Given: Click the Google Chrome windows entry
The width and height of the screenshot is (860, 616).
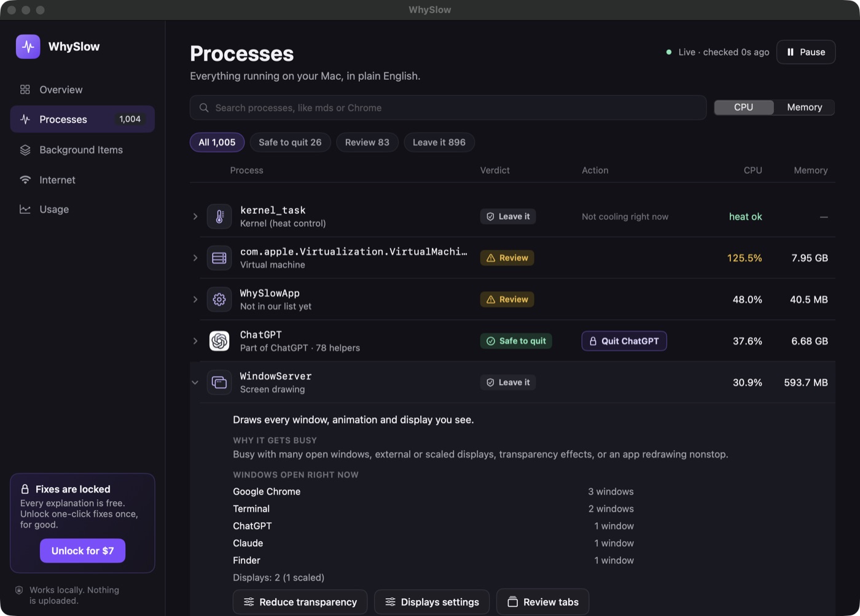Looking at the screenshot, I should [433, 491].
